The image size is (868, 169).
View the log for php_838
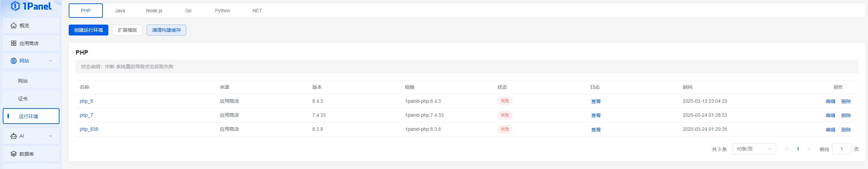tap(596, 130)
